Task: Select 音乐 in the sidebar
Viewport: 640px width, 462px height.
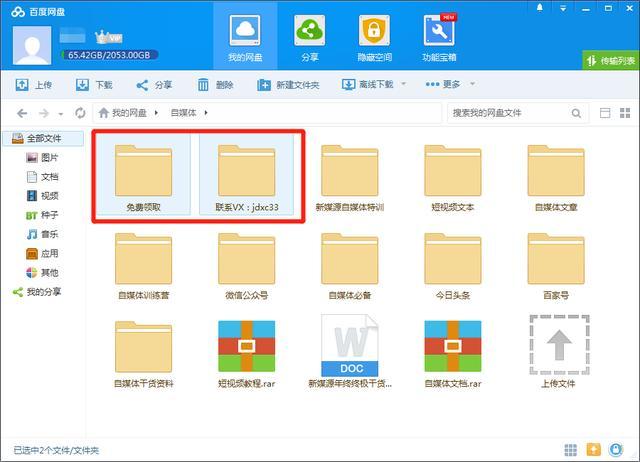Action: tap(42, 234)
